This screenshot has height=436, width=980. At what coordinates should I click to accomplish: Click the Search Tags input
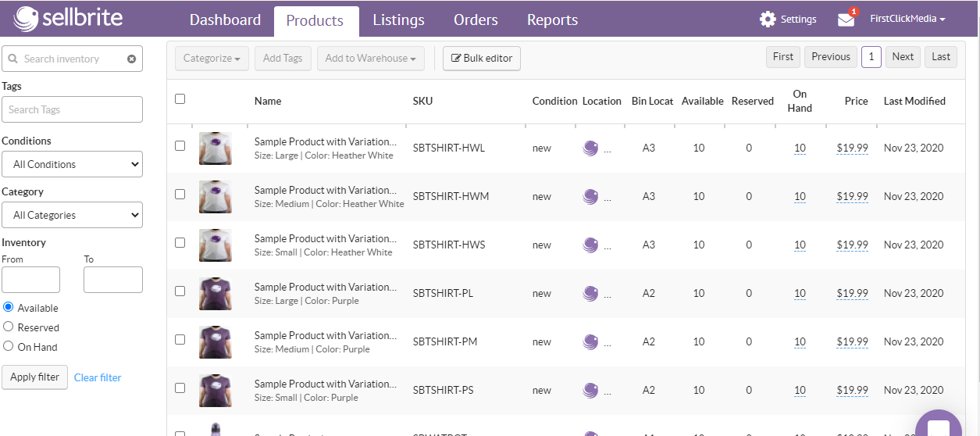72,109
